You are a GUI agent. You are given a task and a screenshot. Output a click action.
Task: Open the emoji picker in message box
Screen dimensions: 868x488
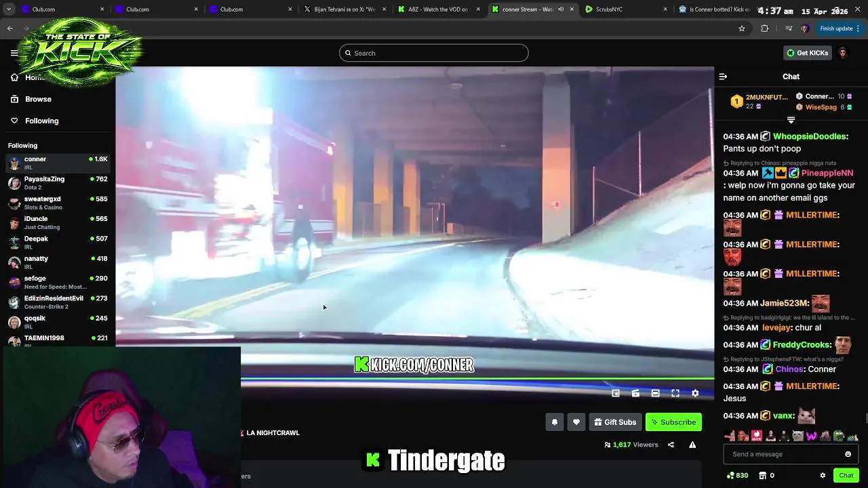click(x=848, y=454)
